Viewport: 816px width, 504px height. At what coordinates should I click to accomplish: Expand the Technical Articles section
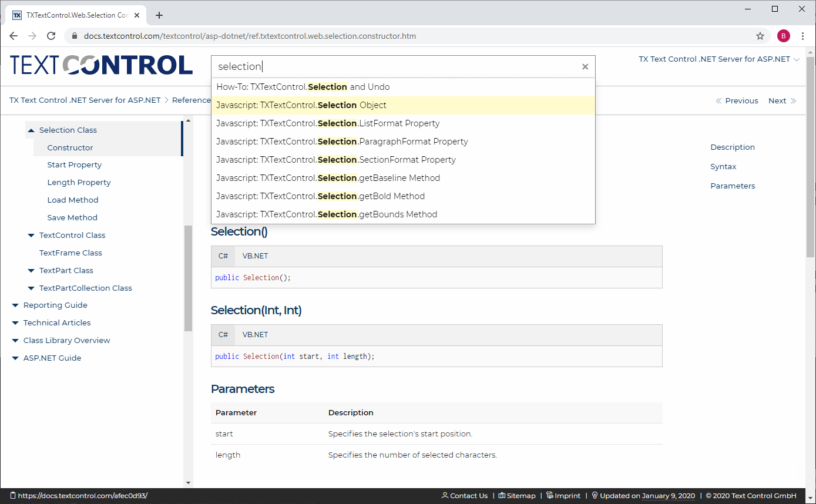click(x=15, y=323)
